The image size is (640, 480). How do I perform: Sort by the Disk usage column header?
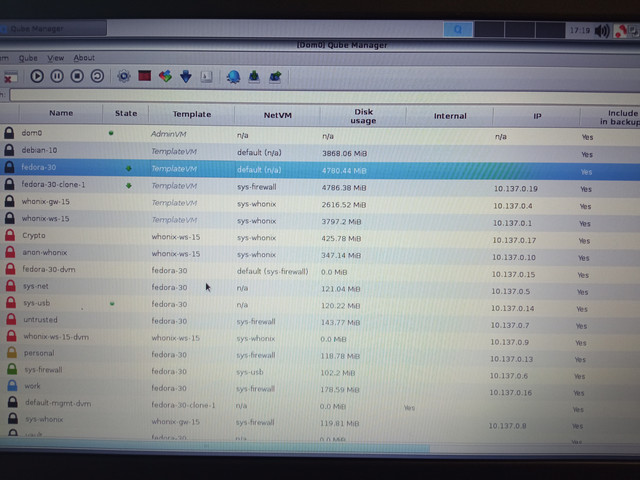[363, 116]
